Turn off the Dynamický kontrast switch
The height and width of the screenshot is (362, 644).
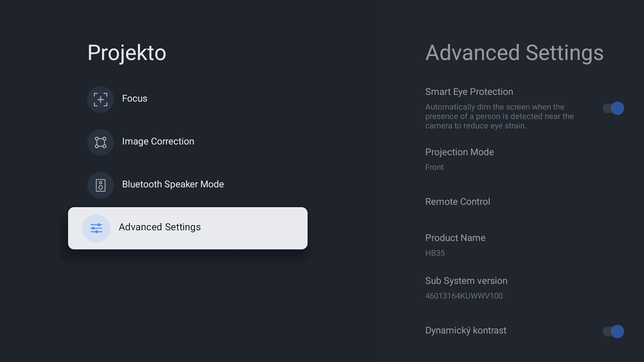click(613, 331)
